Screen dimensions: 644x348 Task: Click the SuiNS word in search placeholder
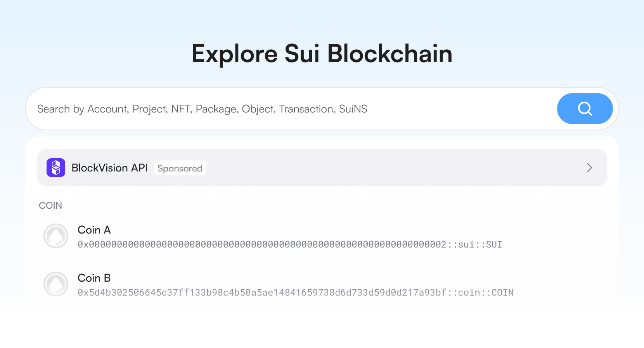[353, 109]
